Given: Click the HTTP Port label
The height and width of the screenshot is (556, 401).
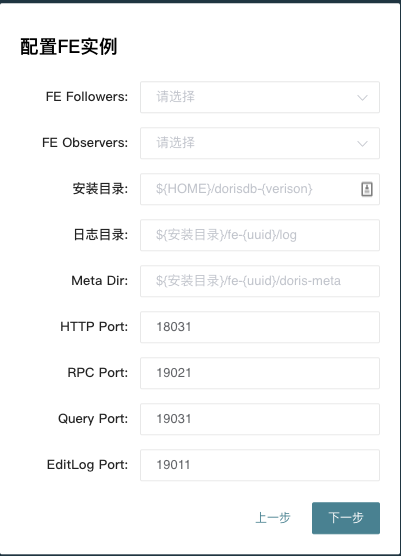Looking at the screenshot, I should coord(94,327).
